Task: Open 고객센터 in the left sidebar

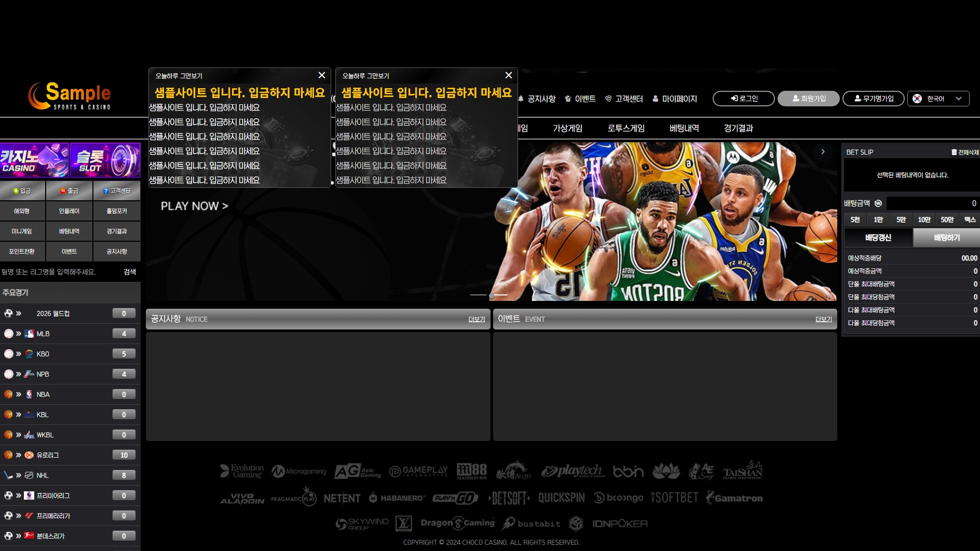Action: (x=117, y=191)
